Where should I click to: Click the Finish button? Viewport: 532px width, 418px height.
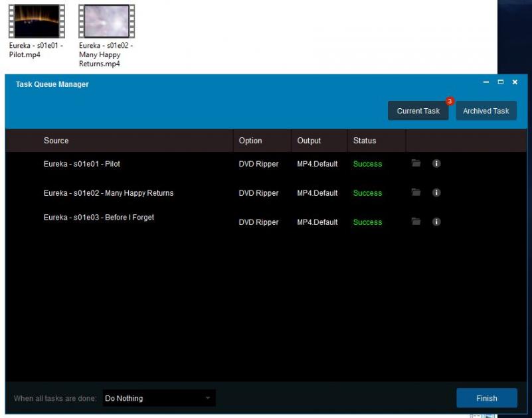click(487, 398)
